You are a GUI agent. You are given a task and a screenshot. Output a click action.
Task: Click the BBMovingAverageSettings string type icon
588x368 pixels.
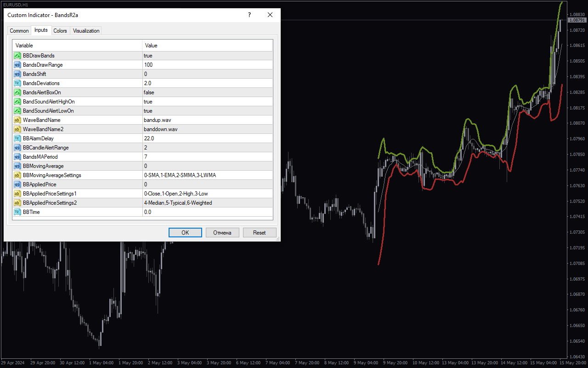[x=17, y=175]
